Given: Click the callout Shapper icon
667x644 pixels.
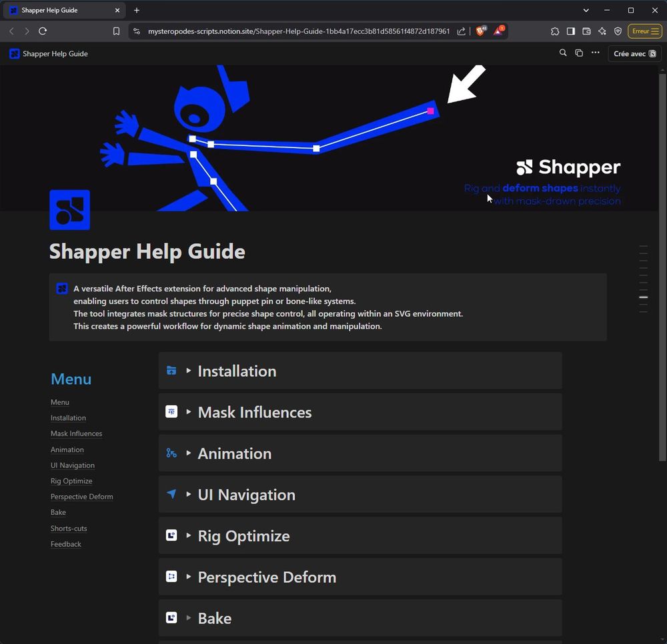Looking at the screenshot, I should 62,289.
